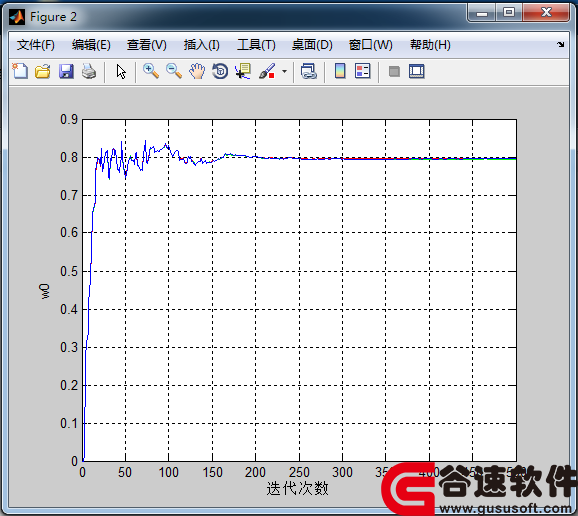Select the Edit Plot arrow tool
Screen dimensions: 578x516
click(x=121, y=71)
